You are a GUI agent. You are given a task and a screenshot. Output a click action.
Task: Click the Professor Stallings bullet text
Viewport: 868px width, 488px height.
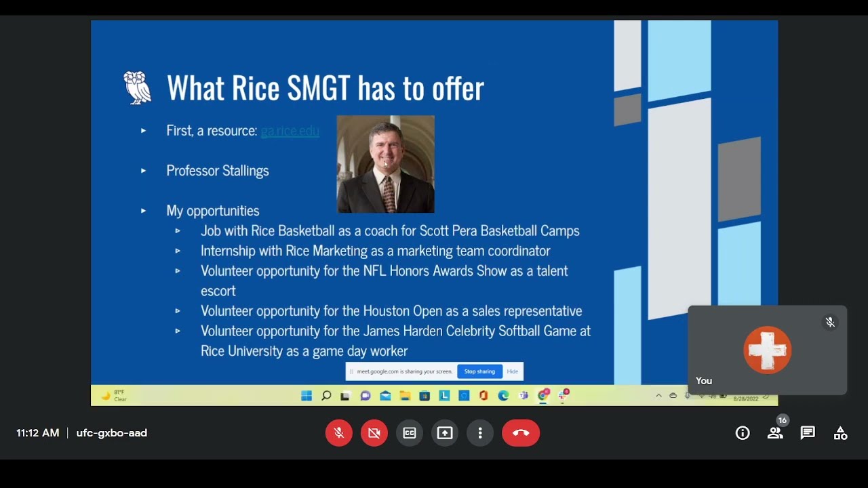click(x=218, y=171)
